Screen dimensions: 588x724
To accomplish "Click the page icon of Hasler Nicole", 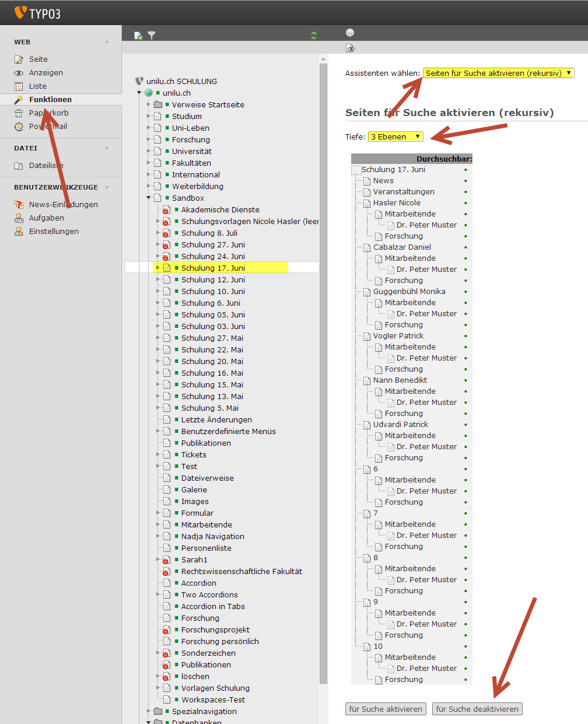I will pos(367,204).
